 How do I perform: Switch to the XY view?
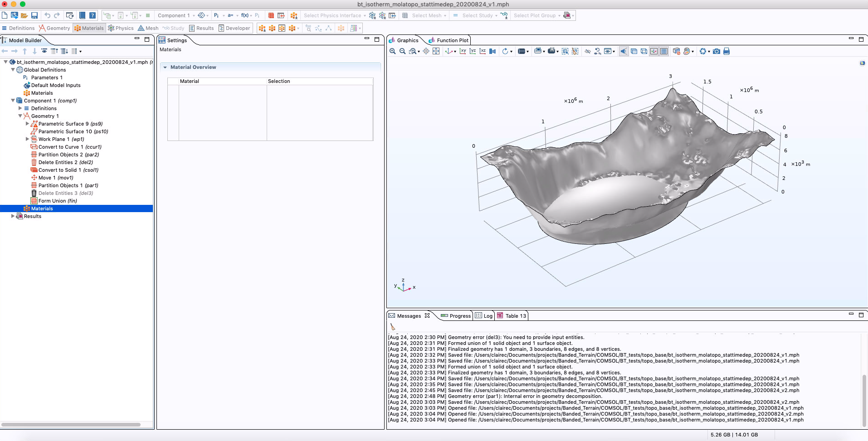coord(463,51)
